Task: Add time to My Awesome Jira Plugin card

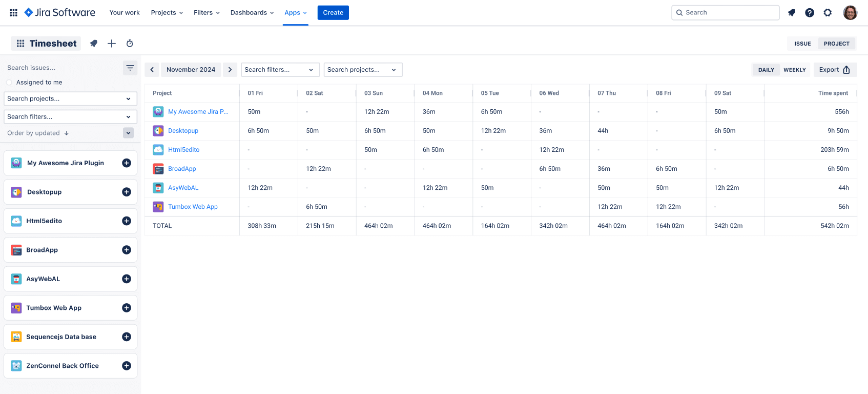Action: click(127, 163)
